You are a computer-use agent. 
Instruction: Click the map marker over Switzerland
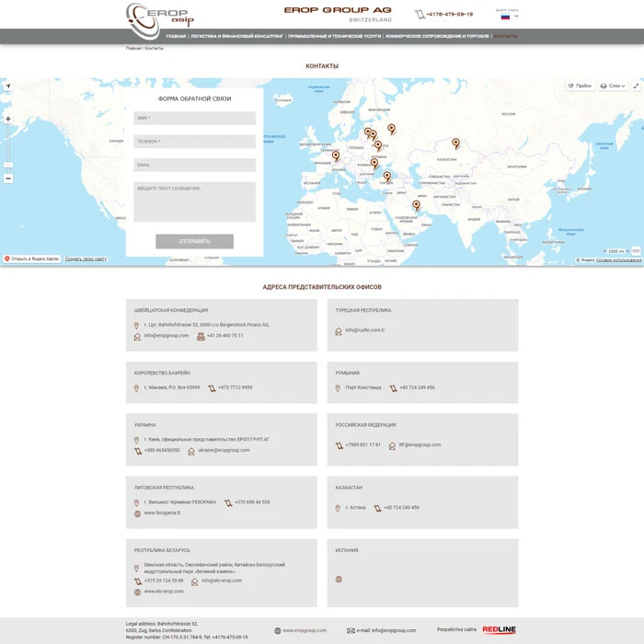point(336,155)
